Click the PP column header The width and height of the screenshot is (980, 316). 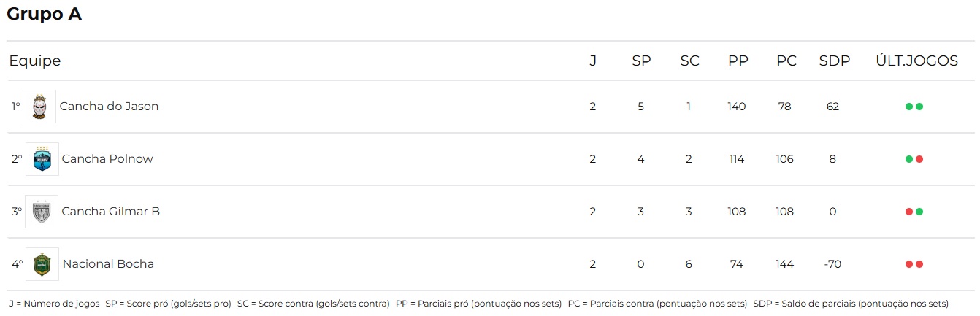738,61
